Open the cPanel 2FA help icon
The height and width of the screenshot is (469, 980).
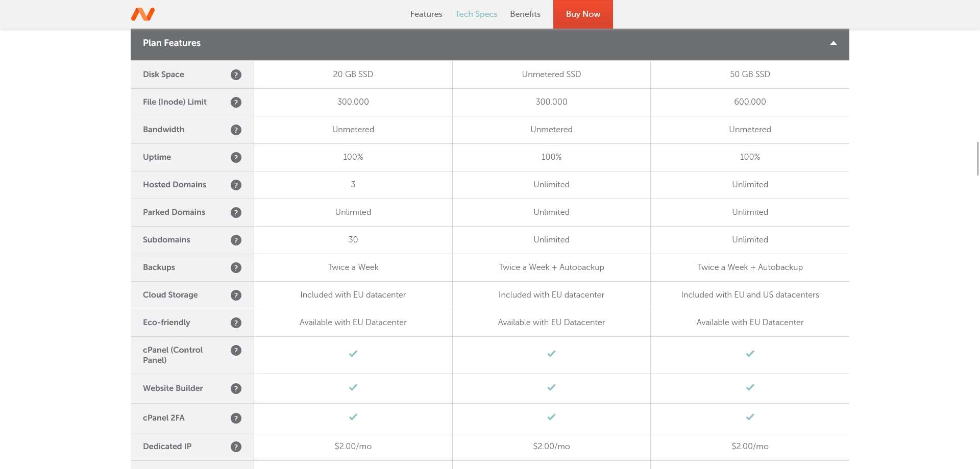pyautogui.click(x=236, y=418)
